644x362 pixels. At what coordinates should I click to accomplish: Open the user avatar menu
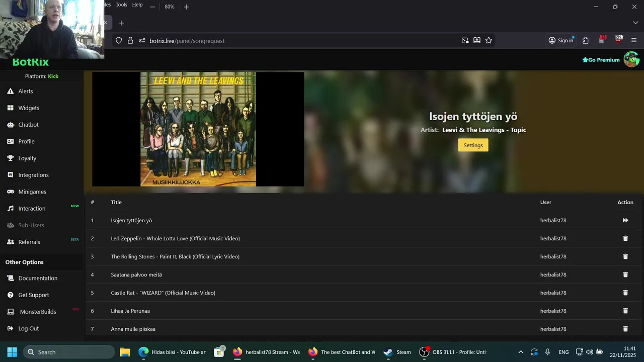point(631,59)
